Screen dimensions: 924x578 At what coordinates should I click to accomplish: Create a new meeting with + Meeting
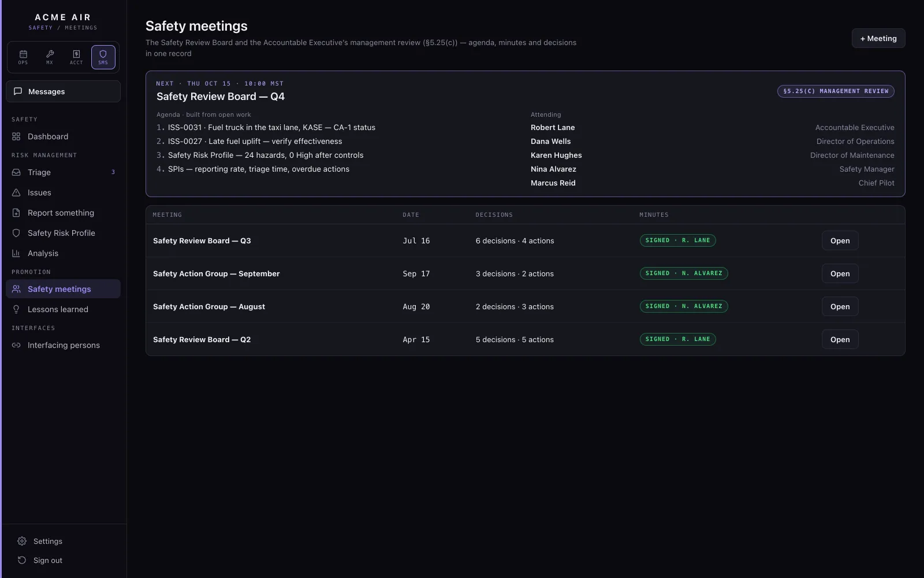[x=878, y=38]
